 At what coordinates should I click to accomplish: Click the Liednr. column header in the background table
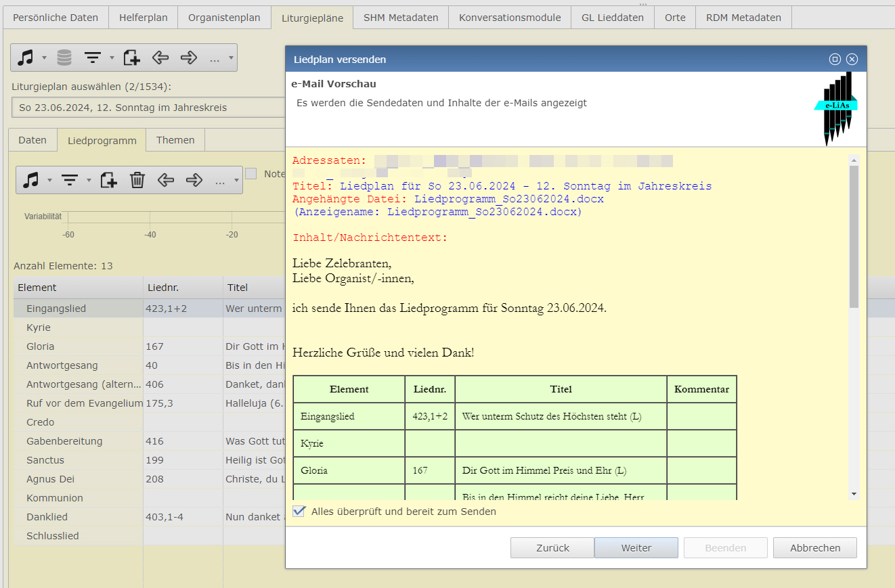click(x=183, y=288)
